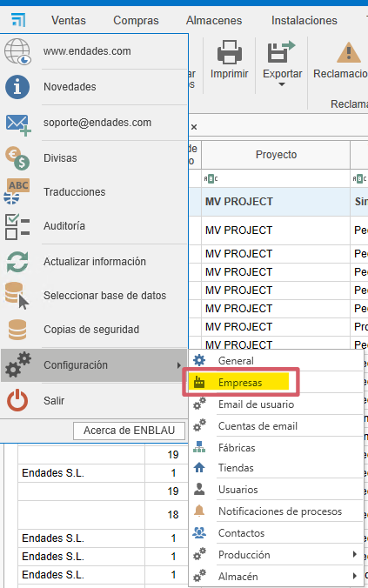Click the Almacén gears icon
The height and width of the screenshot is (588, 368).
click(199, 576)
